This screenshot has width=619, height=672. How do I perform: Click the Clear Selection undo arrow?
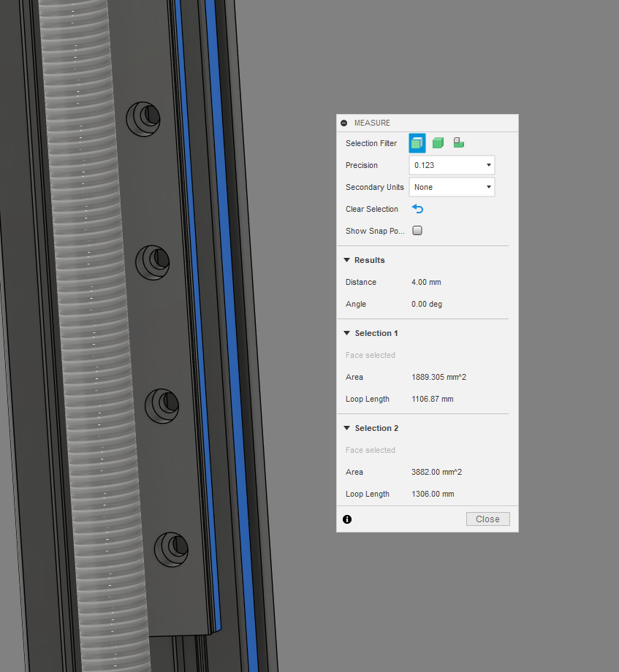tap(417, 209)
